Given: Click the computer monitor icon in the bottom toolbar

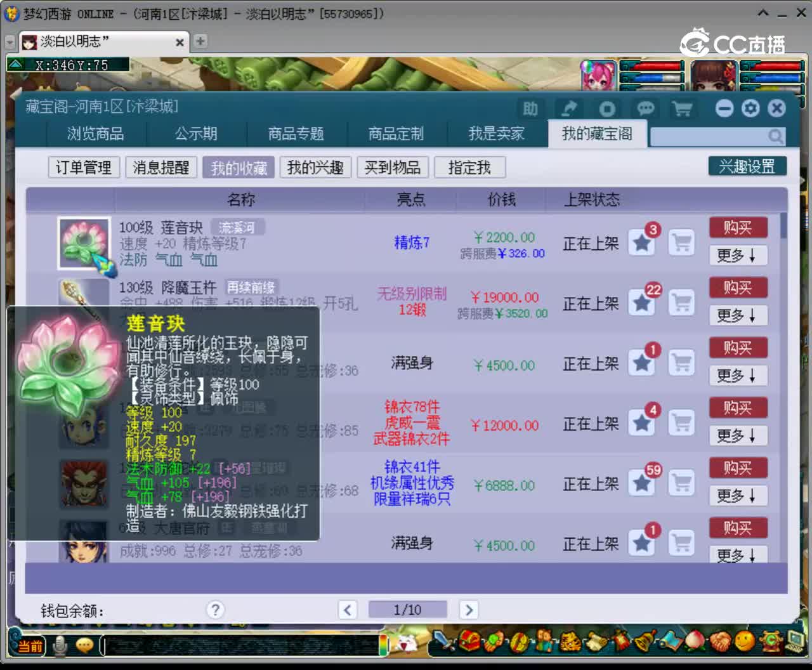Looking at the screenshot, I should click(796, 640).
